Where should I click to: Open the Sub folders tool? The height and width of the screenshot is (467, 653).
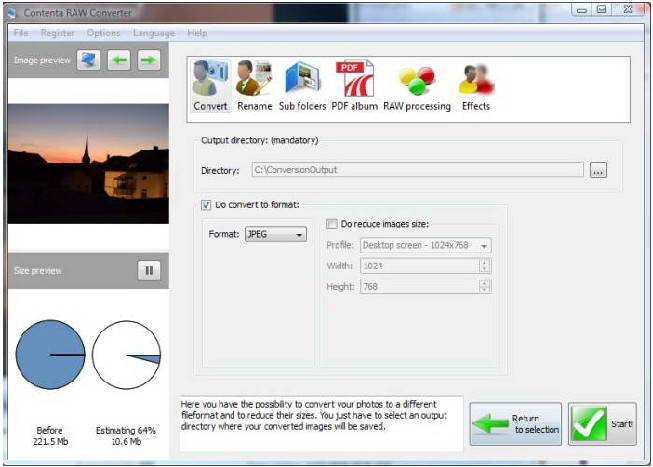pyautogui.click(x=302, y=86)
